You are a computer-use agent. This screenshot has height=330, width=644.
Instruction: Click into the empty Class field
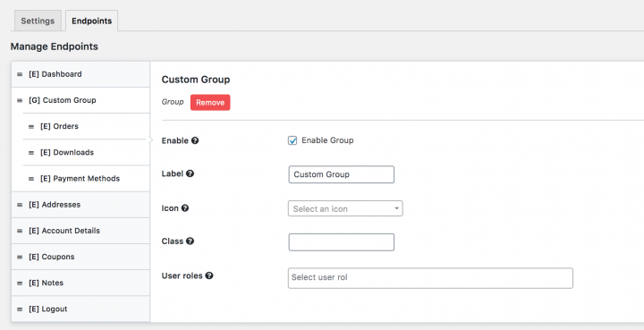coord(342,242)
